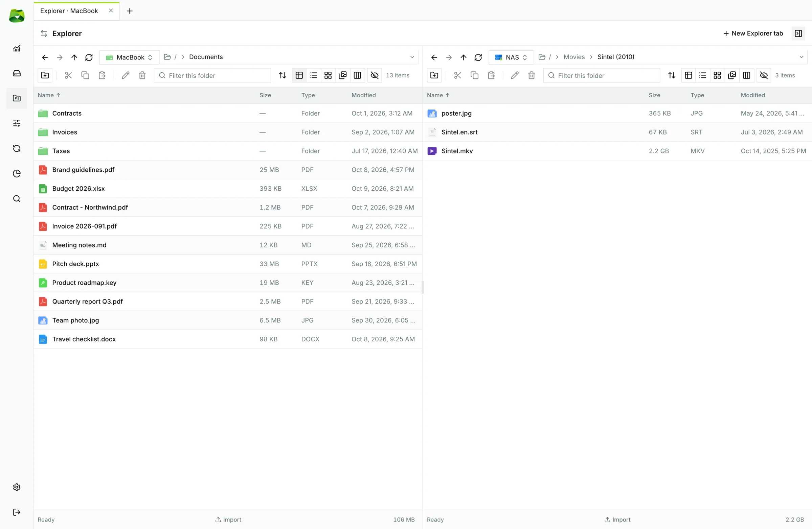Click Import in the NAS pane footer
The image size is (812, 529).
[x=617, y=520]
